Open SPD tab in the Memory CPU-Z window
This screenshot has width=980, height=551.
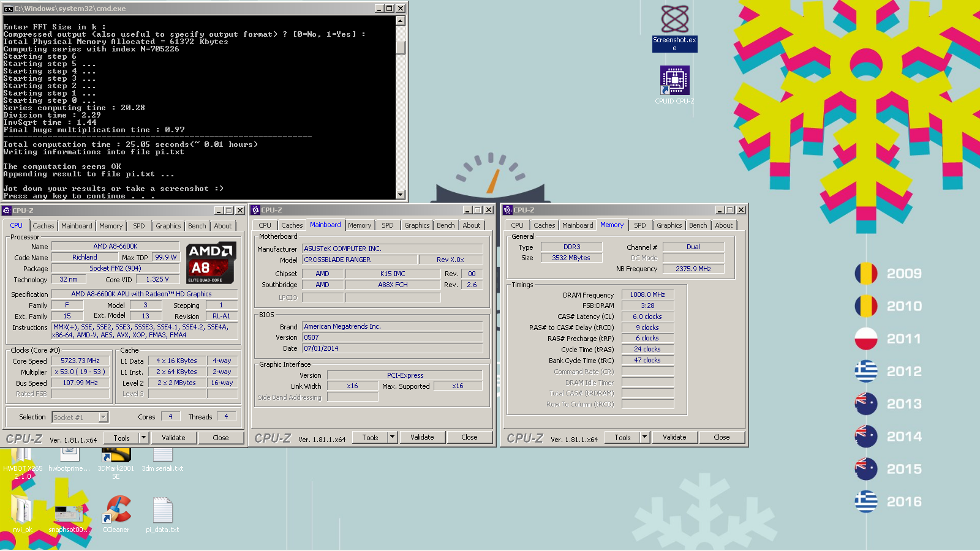point(640,225)
